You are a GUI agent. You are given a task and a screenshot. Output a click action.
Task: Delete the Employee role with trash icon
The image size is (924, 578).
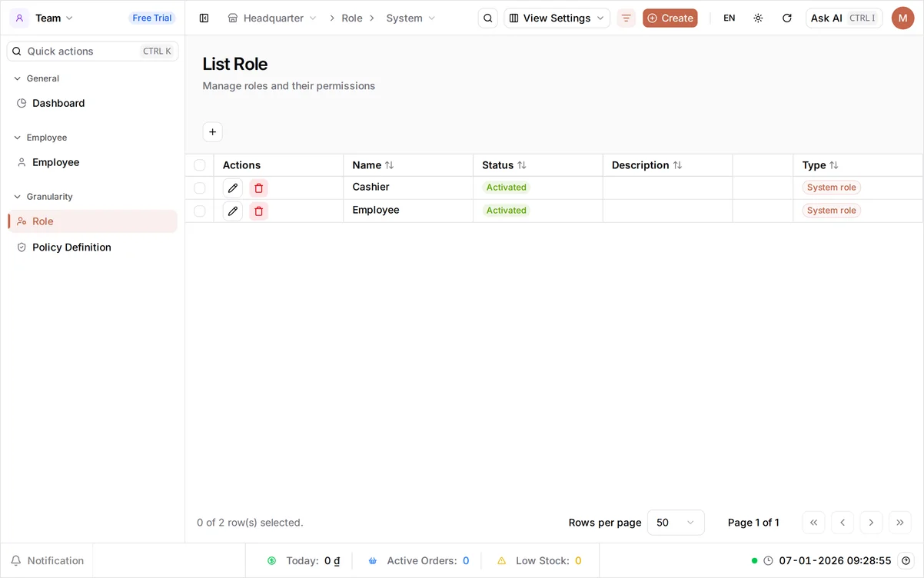(x=259, y=211)
